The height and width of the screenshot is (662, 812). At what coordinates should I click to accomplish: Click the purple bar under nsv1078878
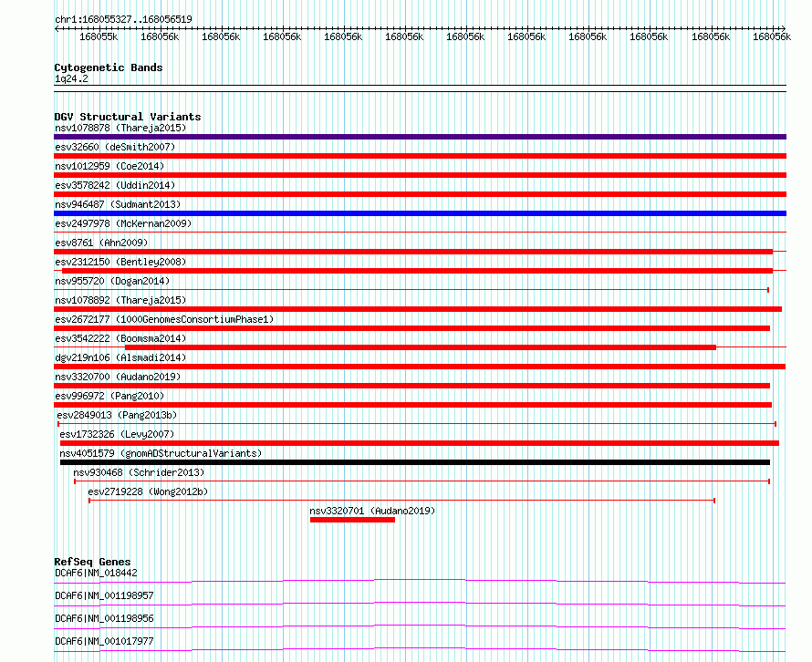pyautogui.click(x=420, y=137)
